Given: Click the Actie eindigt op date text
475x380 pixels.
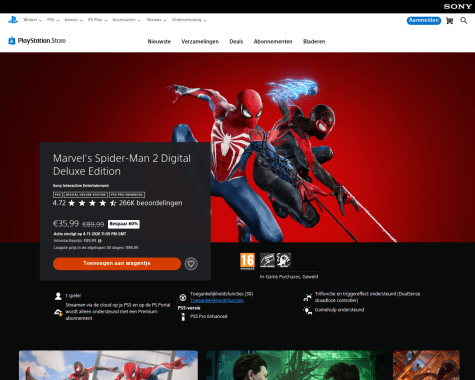Looking at the screenshot, I should point(90,234).
